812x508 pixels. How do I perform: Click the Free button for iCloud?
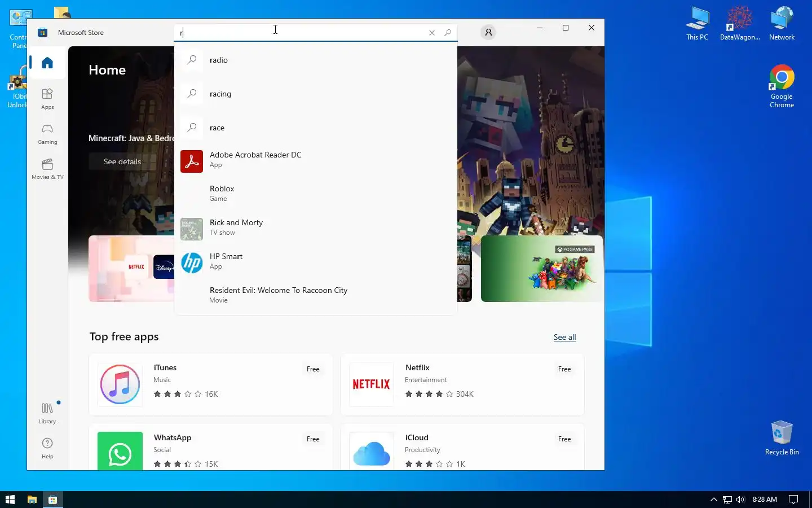click(x=564, y=439)
